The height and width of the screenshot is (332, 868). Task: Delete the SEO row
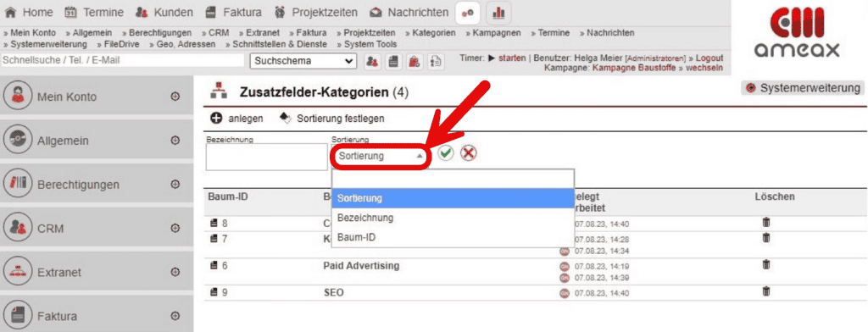766,291
